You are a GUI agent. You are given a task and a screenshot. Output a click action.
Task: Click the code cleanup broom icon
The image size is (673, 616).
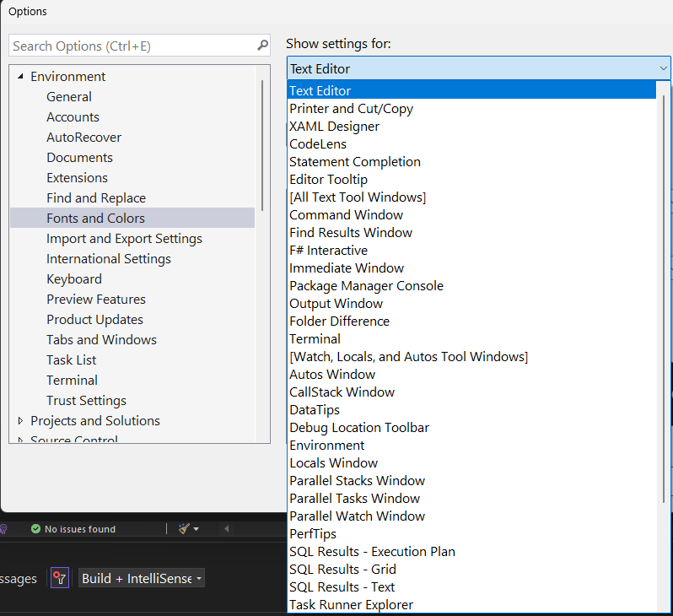click(184, 529)
